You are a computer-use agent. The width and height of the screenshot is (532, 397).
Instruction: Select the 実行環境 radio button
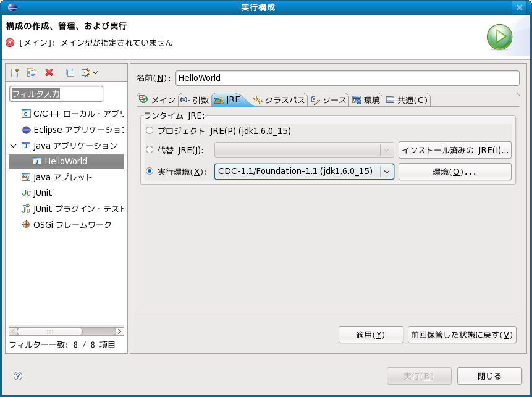click(x=150, y=171)
